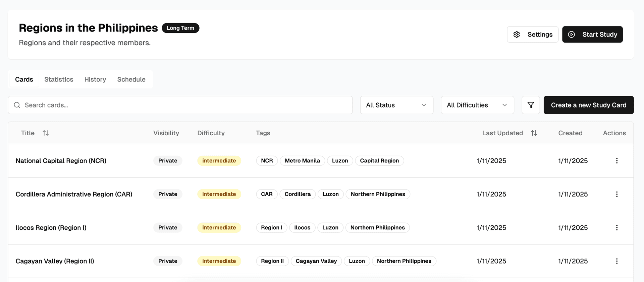Click Cordillera Administrative Region (CAR) title

coord(74,194)
